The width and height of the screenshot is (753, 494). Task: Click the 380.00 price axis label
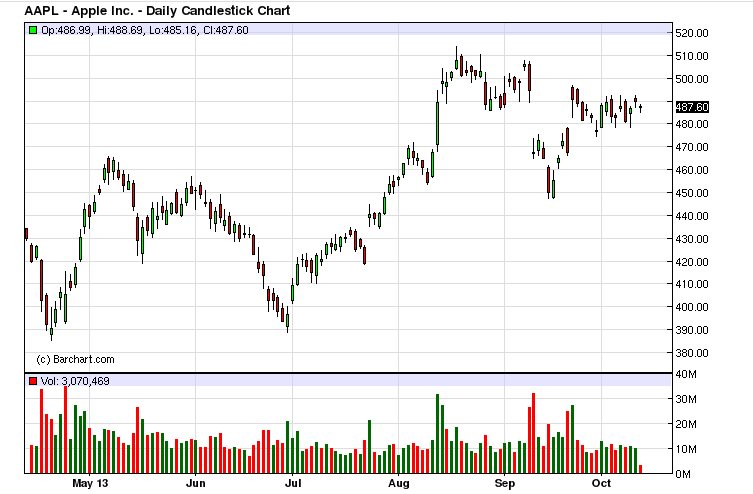click(x=692, y=353)
